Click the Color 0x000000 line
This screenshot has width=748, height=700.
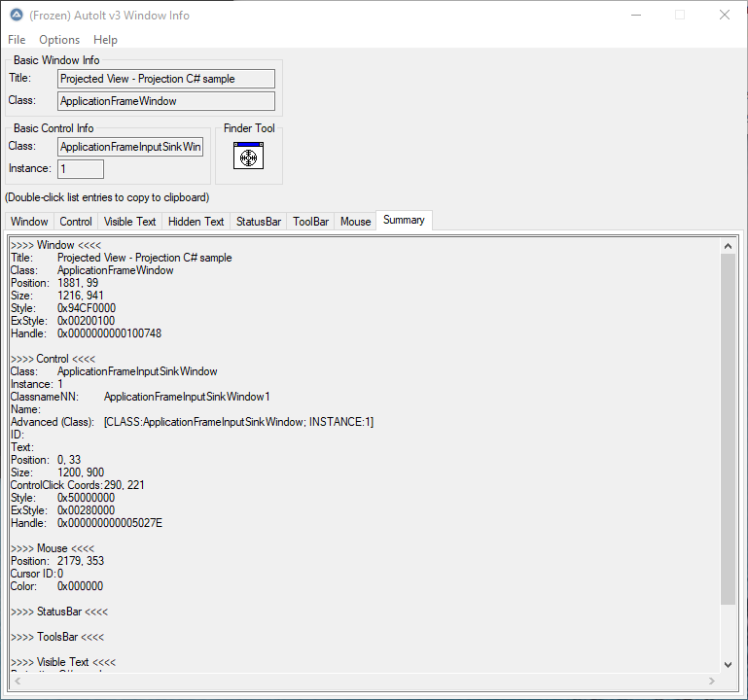point(56,586)
